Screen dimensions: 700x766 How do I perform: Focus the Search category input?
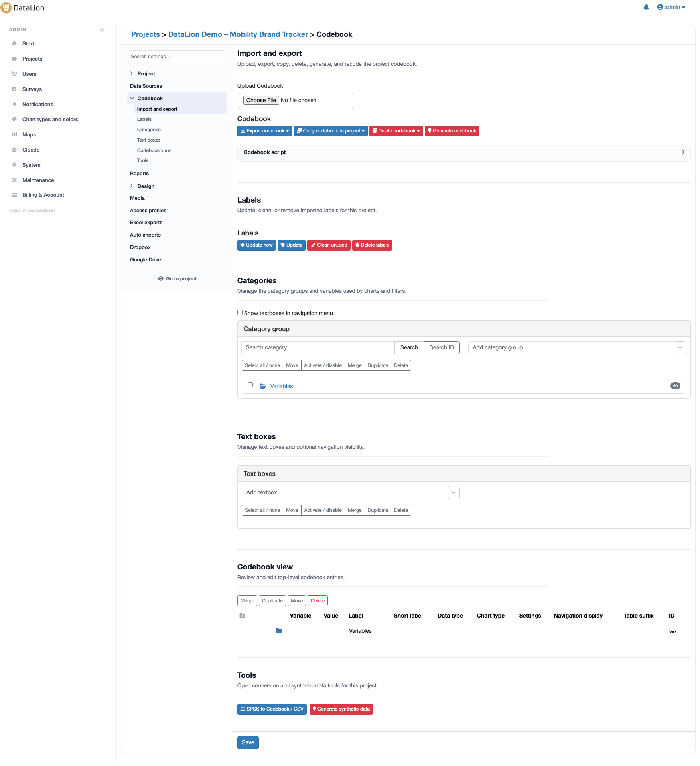[318, 348]
